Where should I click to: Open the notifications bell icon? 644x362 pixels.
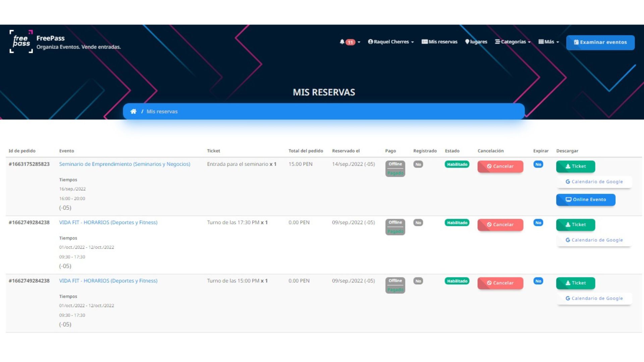[x=342, y=42]
